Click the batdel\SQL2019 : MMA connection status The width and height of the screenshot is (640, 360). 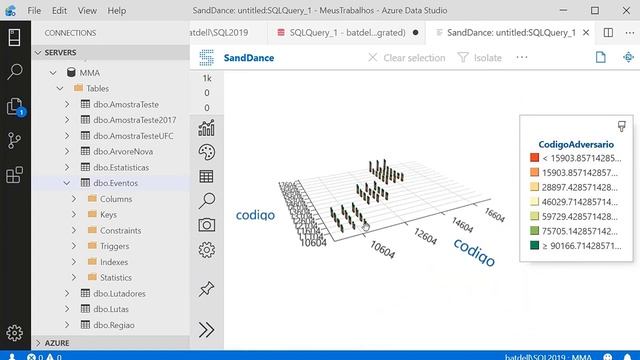tap(548, 357)
